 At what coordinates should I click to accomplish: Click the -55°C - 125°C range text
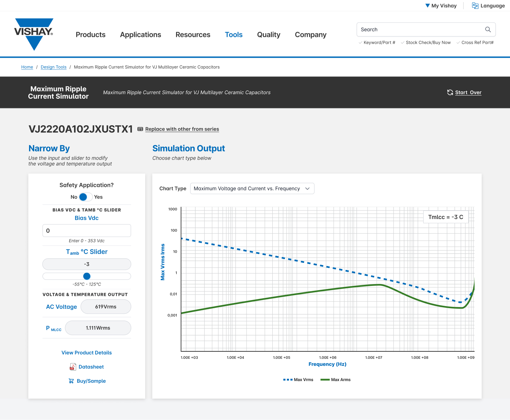[87, 284]
